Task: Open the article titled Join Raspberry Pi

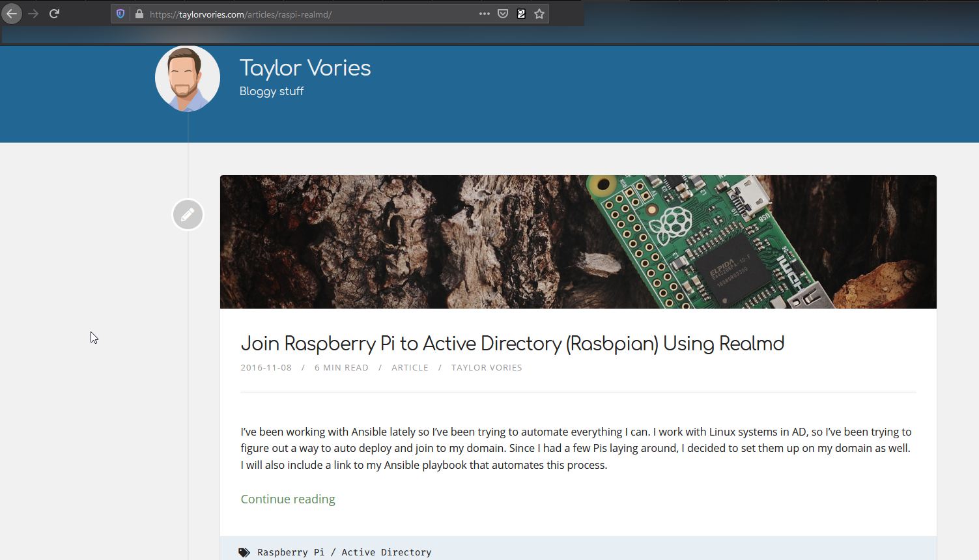Action: [x=512, y=343]
